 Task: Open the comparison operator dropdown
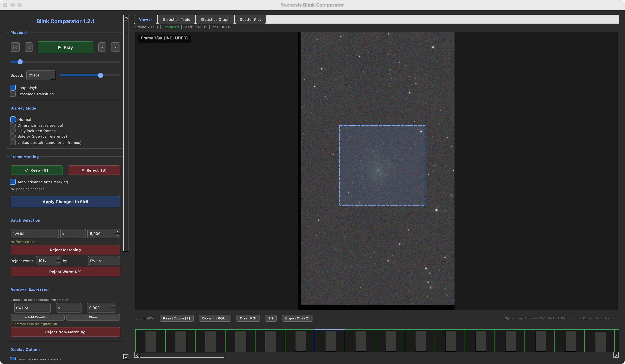tap(73, 233)
